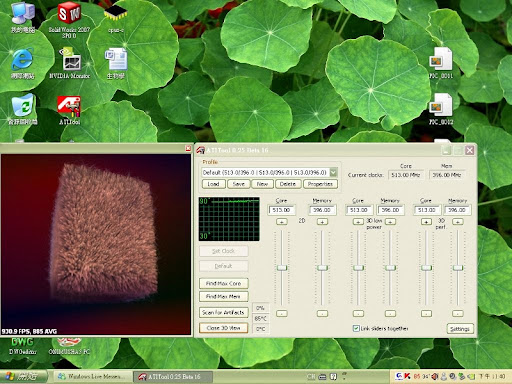Click the 2D Core clock input field

pos(282,210)
